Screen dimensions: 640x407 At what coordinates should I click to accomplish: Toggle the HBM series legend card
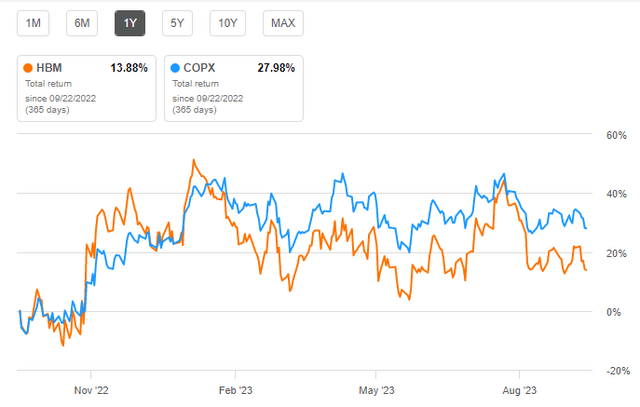coord(86,88)
